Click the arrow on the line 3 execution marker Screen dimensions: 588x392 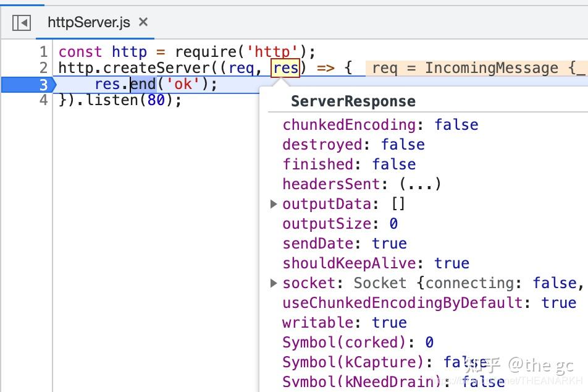click(53, 85)
